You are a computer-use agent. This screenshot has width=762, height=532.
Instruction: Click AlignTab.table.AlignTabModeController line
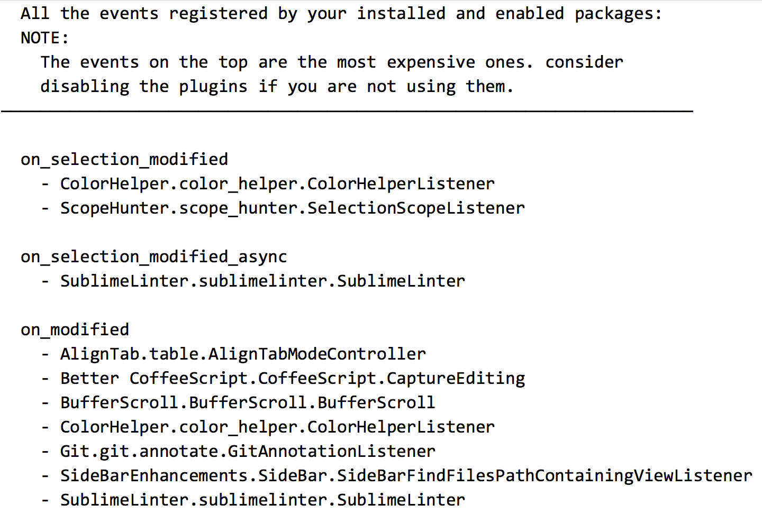point(243,354)
